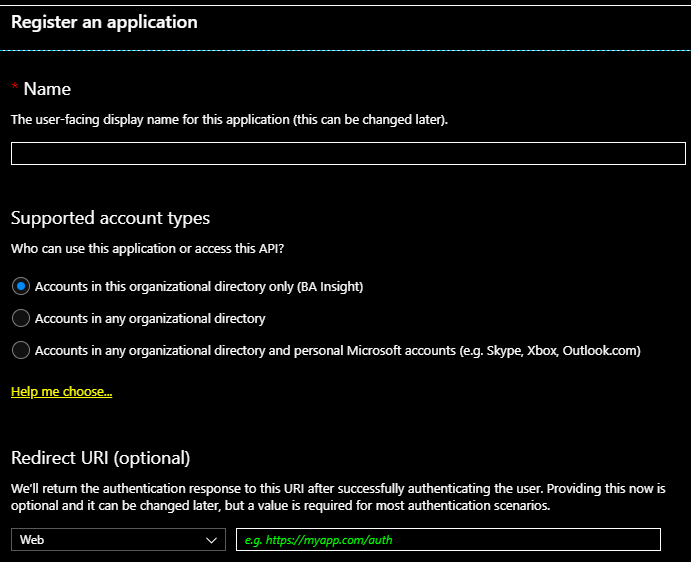This screenshot has height=562, width=691.
Task: Choose 'Accounts in any organizational directory' radio button
Action: coord(21,318)
